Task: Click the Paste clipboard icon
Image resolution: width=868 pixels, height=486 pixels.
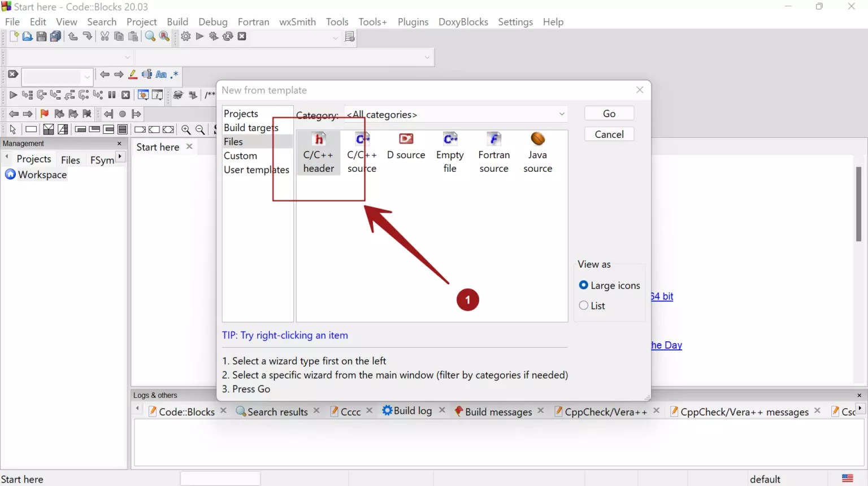Action: (133, 37)
